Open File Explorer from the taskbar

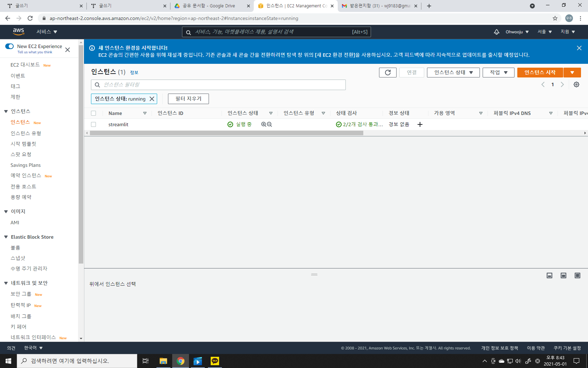point(163,361)
